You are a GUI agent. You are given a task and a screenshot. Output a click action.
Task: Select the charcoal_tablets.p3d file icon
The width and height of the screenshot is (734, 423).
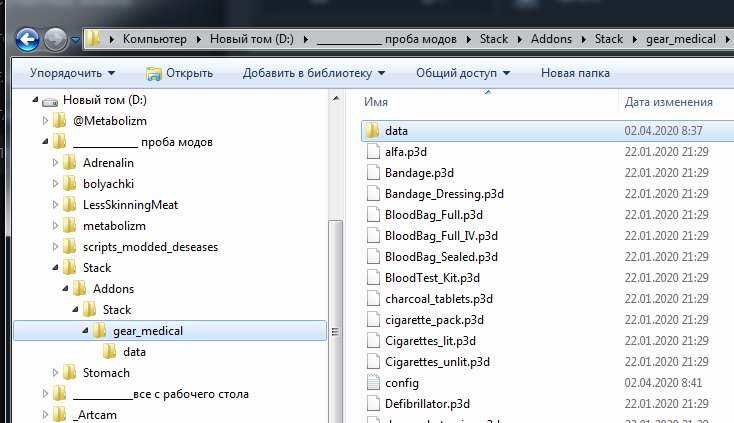[x=373, y=299]
